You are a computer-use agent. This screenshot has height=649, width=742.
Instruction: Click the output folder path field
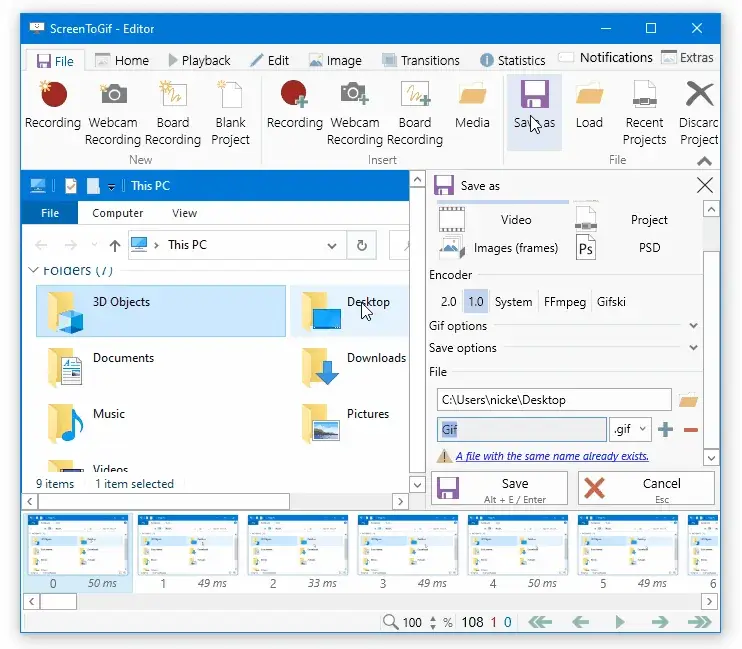pyautogui.click(x=554, y=400)
